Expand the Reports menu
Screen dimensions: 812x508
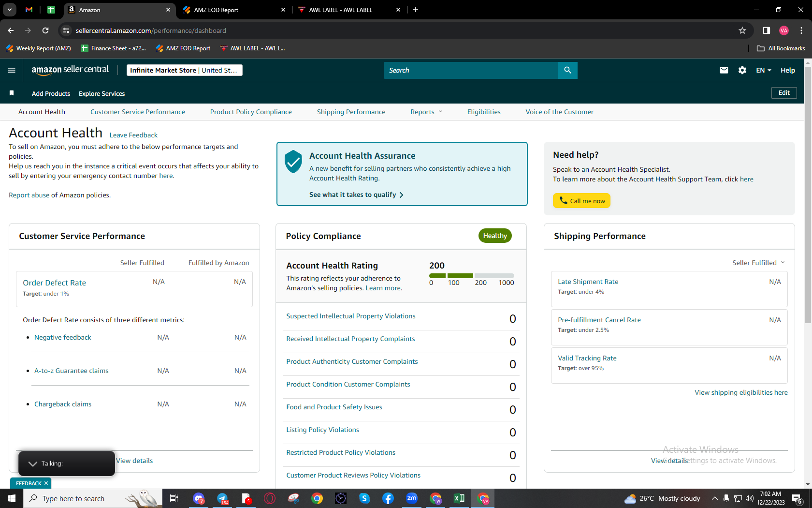point(426,112)
